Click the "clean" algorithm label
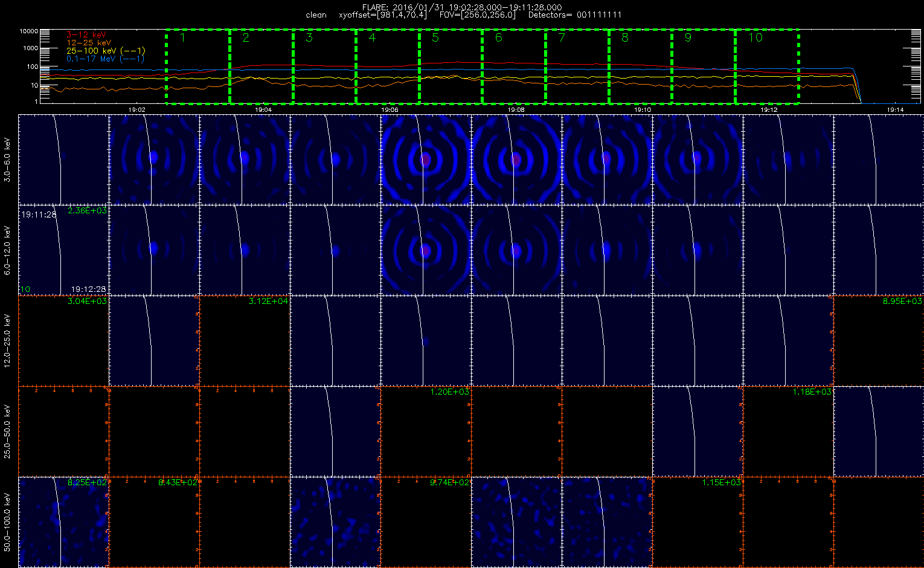The width and height of the screenshot is (924, 568). pyautogui.click(x=316, y=15)
